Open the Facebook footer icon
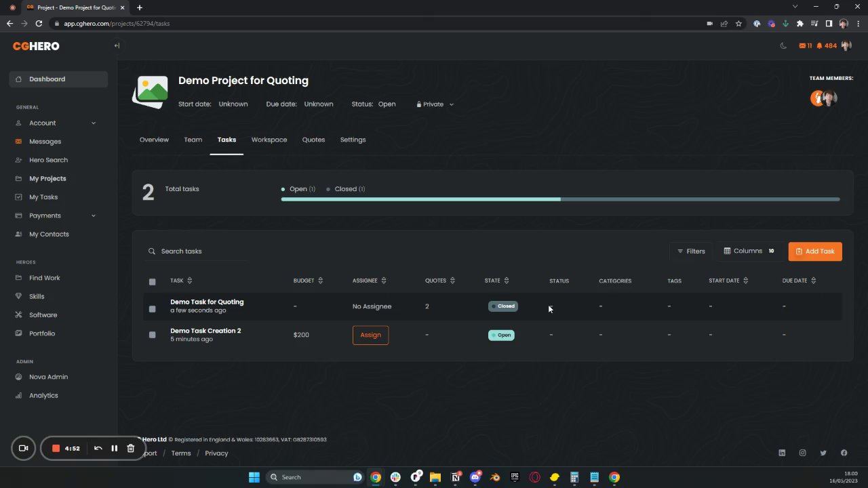Image resolution: width=868 pixels, height=488 pixels. [844, 453]
